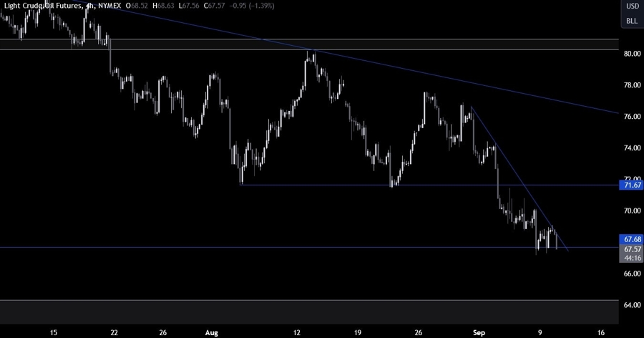Click the 22 date label on time axis

point(114,333)
